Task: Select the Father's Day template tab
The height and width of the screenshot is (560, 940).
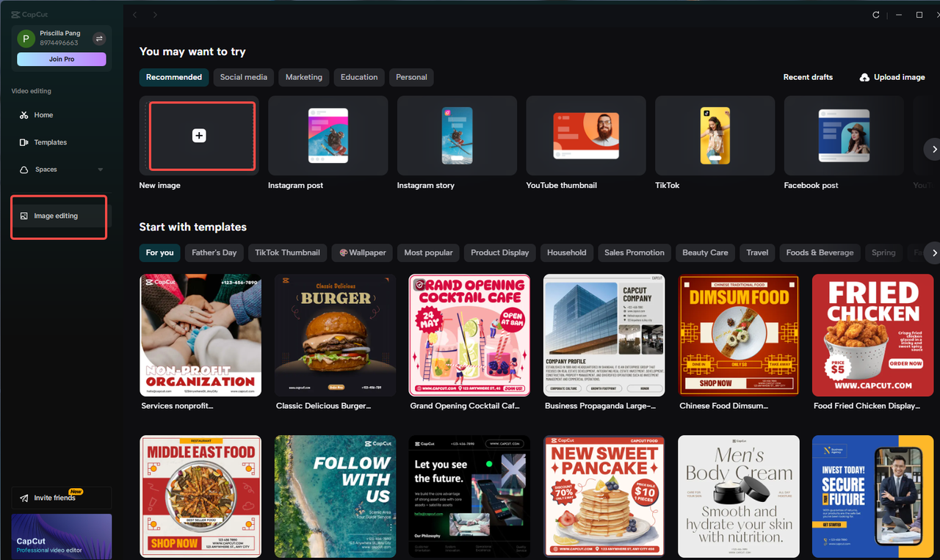Action: 214,252
